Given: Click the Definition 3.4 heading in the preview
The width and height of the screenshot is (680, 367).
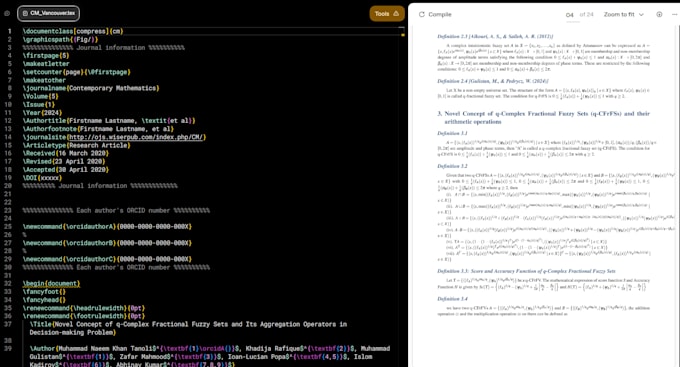Looking at the screenshot, I should point(452,299).
